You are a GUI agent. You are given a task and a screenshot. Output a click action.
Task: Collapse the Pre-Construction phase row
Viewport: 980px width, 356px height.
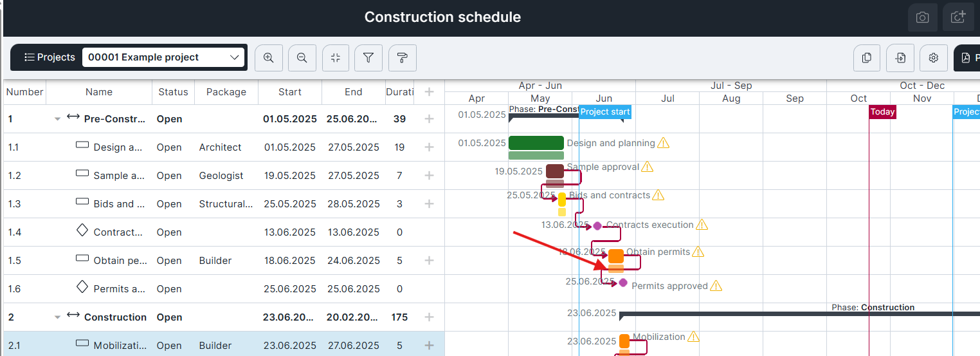pyautogui.click(x=57, y=119)
